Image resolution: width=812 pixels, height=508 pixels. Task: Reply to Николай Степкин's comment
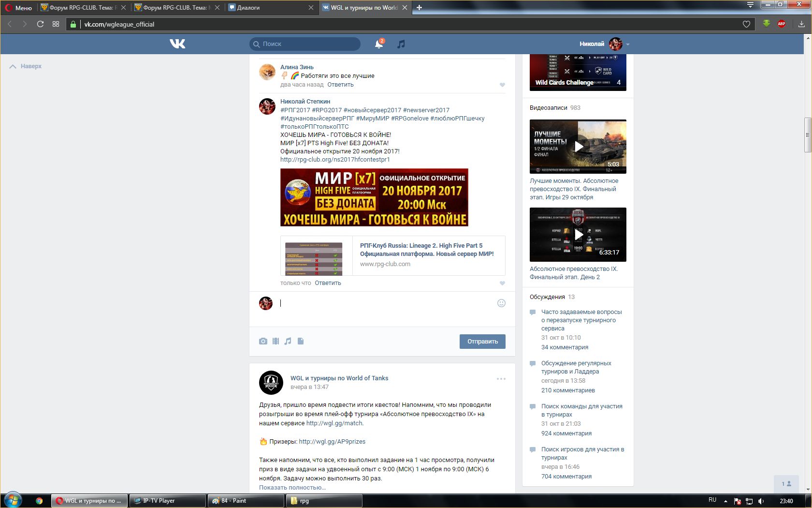point(328,283)
